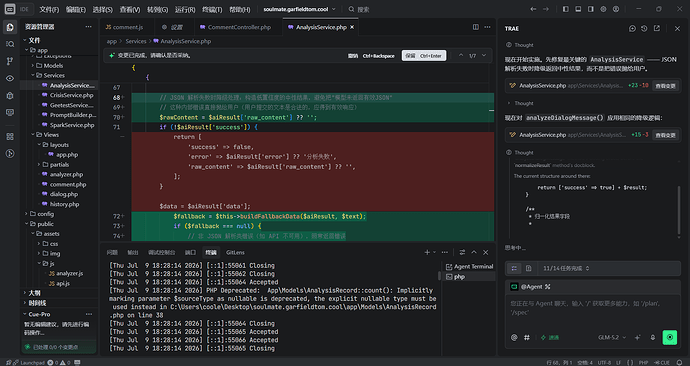Open the Extensions grid icon in sidebar
This screenshot has width=690, height=366.
click(10, 136)
